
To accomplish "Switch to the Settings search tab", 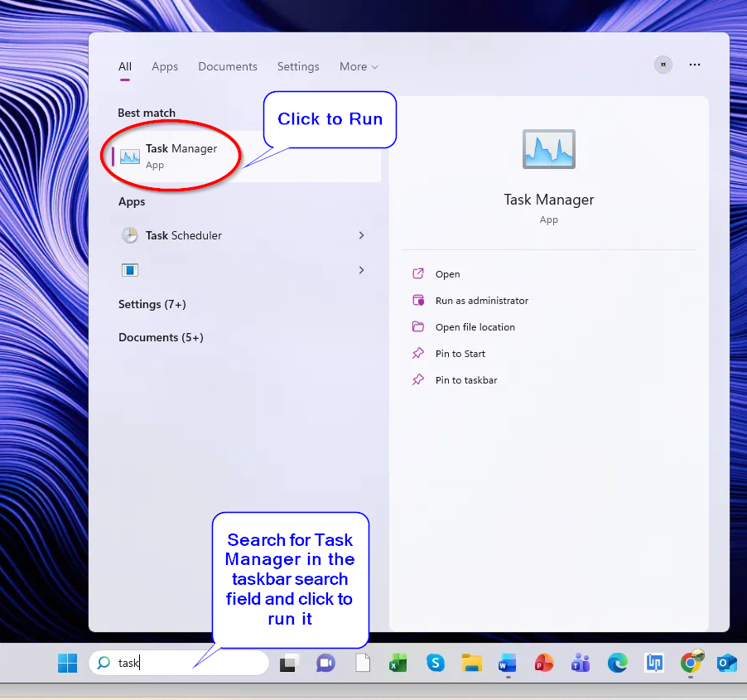I will [298, 67].
